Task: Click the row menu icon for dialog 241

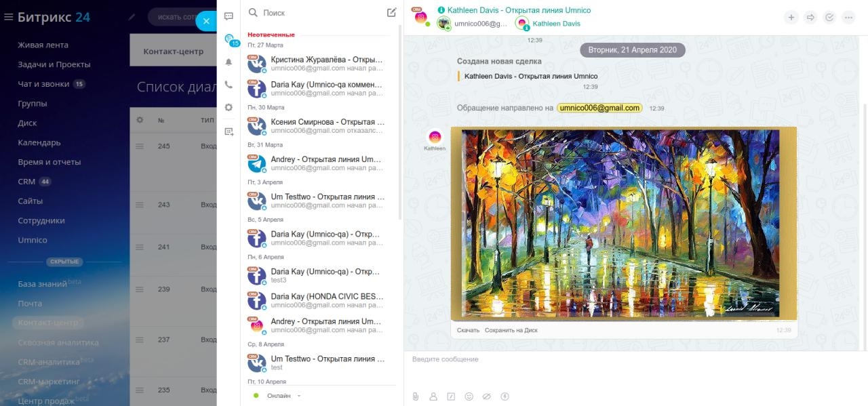Action: (140, 247)
